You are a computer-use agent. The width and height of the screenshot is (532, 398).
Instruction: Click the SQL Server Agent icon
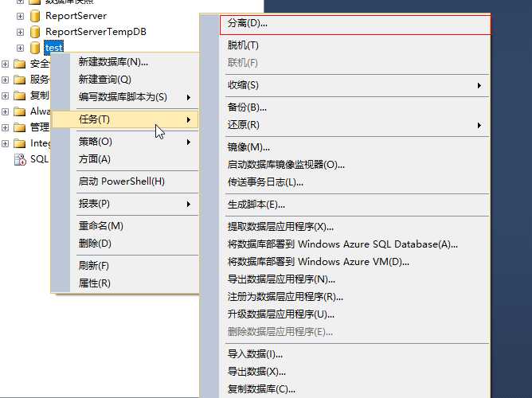click(x=20, y=159)
